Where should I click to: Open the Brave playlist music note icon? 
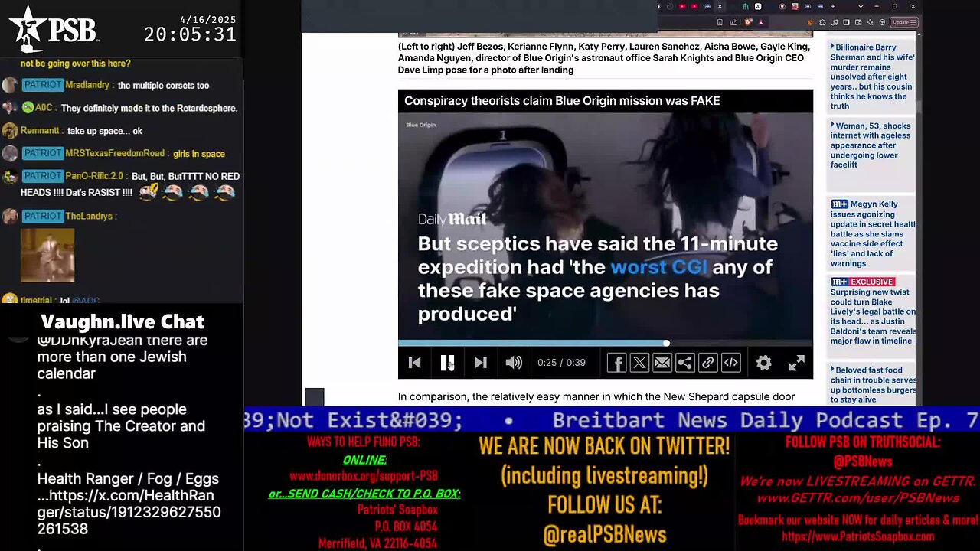[x=835, y=22]
